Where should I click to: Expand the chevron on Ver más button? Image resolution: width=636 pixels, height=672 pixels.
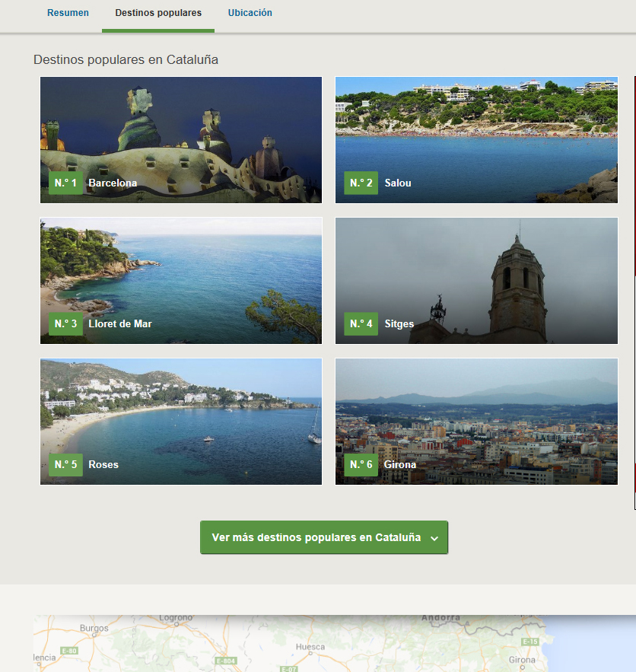(x=434, y=539)
